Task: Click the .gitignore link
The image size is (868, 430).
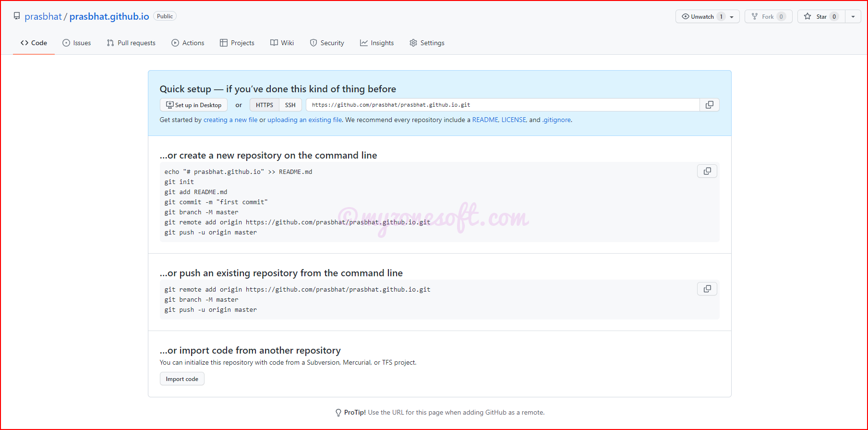Action: pyautogui.click(x=556, y=120)
